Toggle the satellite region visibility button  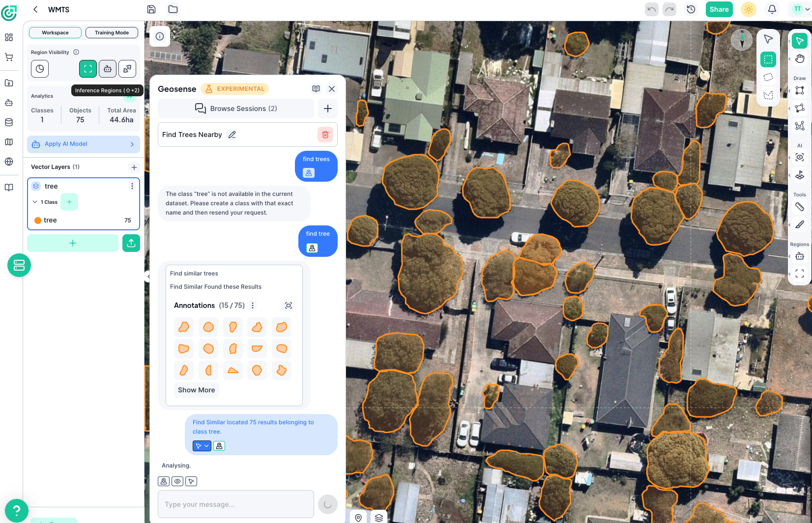(127, 69)
